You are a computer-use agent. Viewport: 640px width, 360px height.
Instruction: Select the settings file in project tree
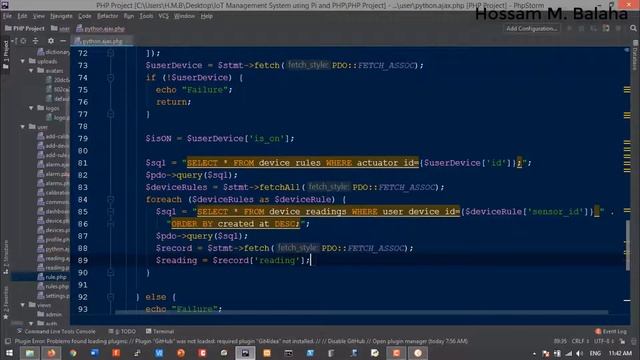pos(53,296)
